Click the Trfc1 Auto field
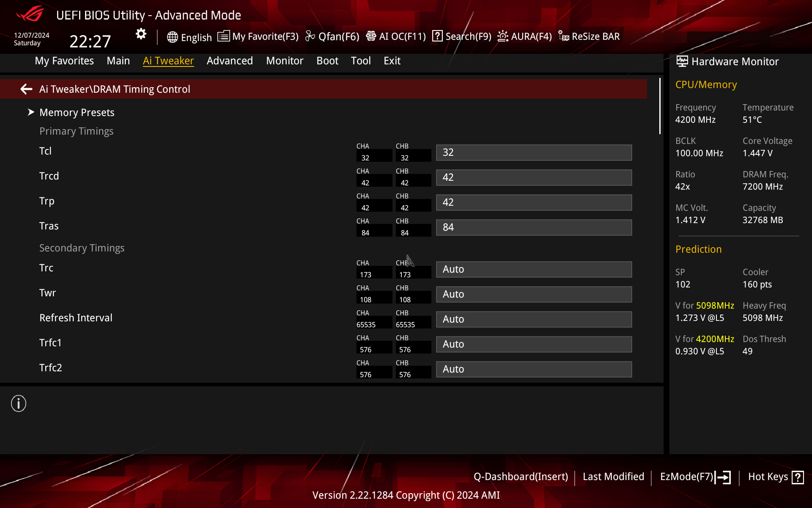The image size is (812, 508). 534,344
